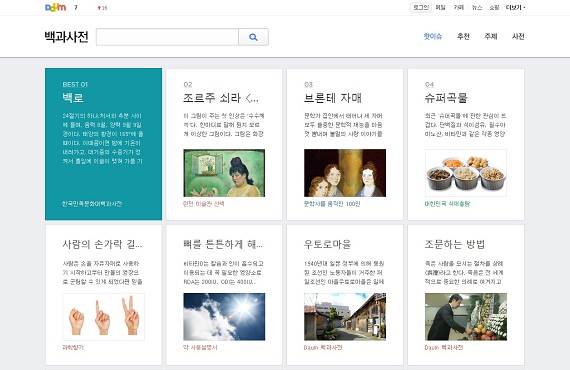Click the 브론테 자매 card description text
570x370 pixels.
click(x=343, y=125)
